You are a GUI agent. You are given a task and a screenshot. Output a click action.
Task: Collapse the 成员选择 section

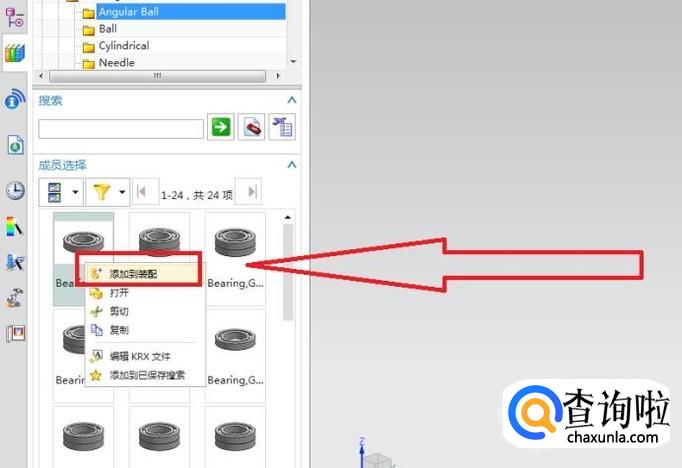(x=292, y=165)
